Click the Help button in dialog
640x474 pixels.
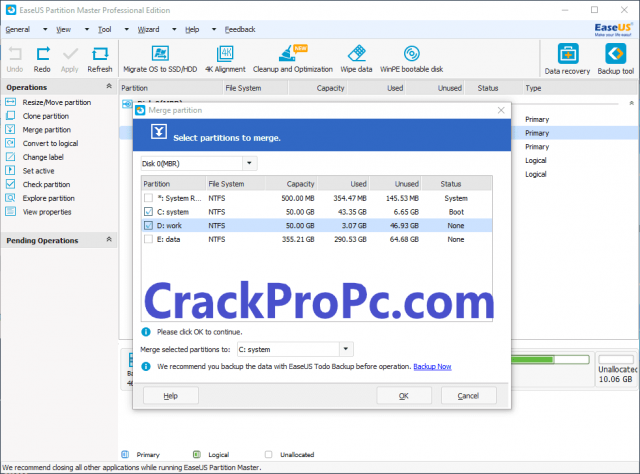[171, 396]
